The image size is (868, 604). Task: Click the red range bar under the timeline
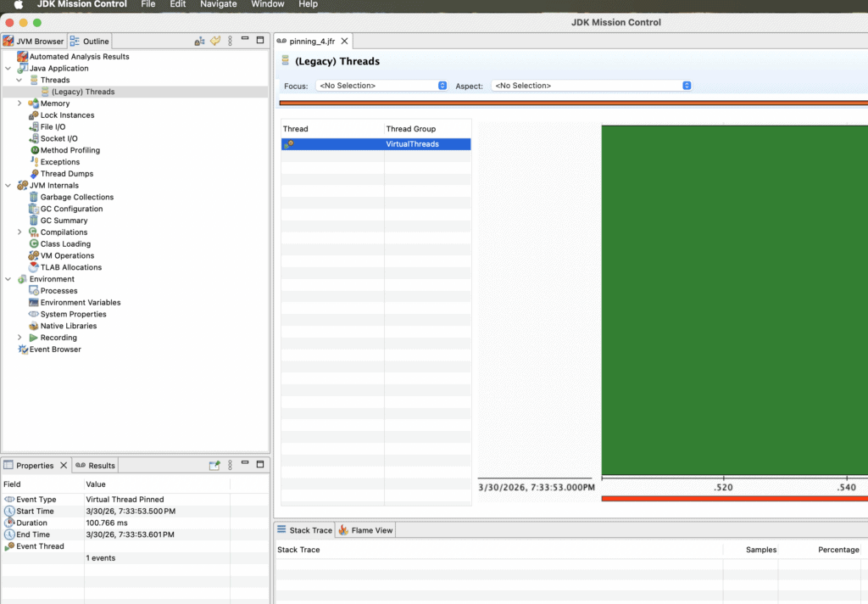click(735, 499)
